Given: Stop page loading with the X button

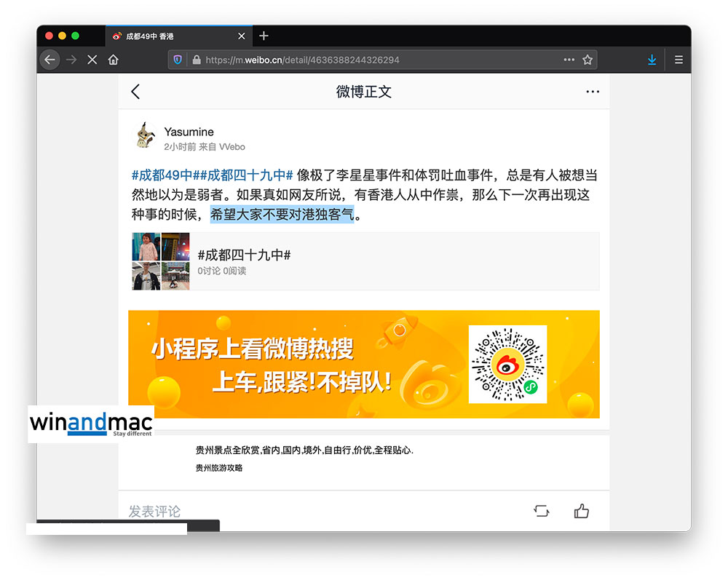Looking at the screenshot, I should 92,60.
